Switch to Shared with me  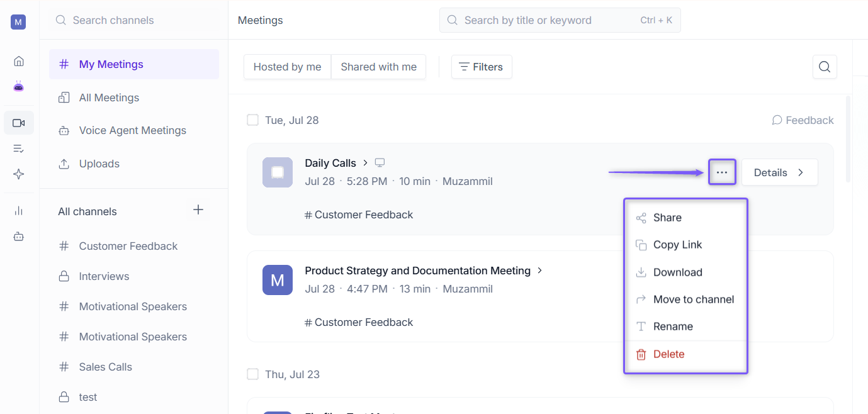coord(379,67)
